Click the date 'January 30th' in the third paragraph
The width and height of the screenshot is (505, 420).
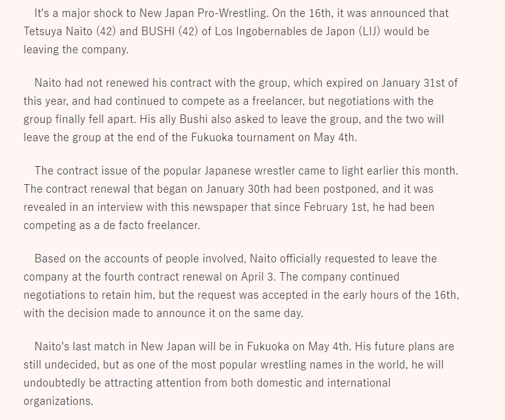click(238, 189)
